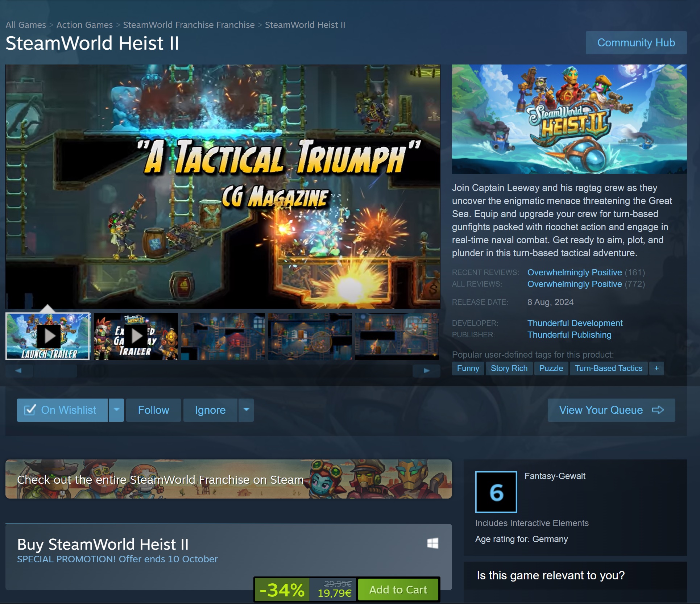Toggle Ignore for this game
This screenshot has height=604, width=700.
210,410
